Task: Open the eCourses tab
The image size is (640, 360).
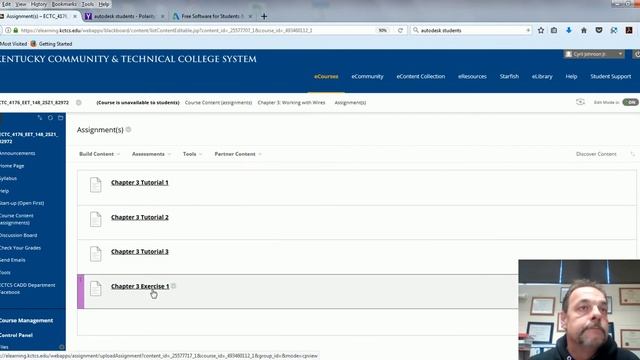Action: [326, 76]
